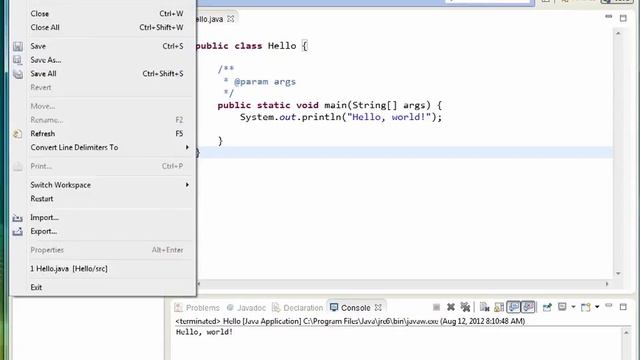Click editor vertical scrollbar down arrow

(618, 273)
